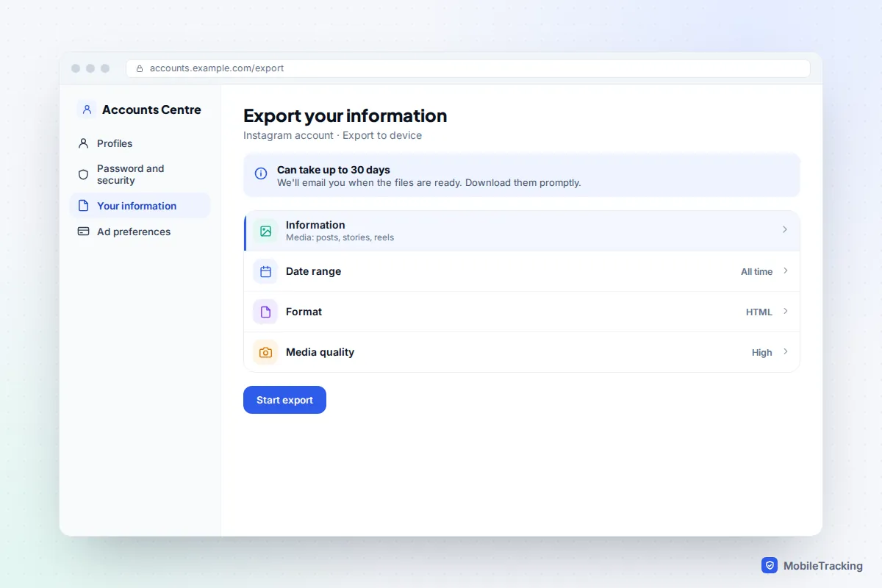Click the purple file icon for Format
Screen dimensions: 882x588
coord(265,312)
